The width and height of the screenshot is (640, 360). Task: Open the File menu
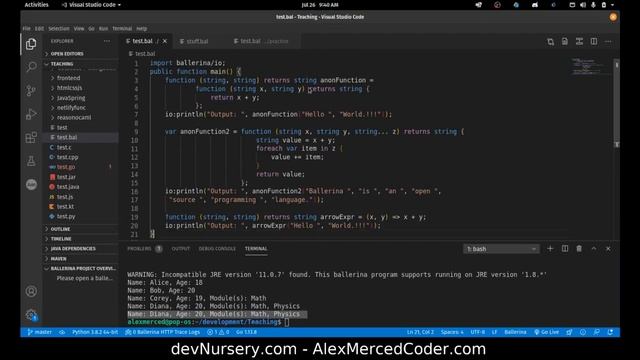tap(27, 29)
